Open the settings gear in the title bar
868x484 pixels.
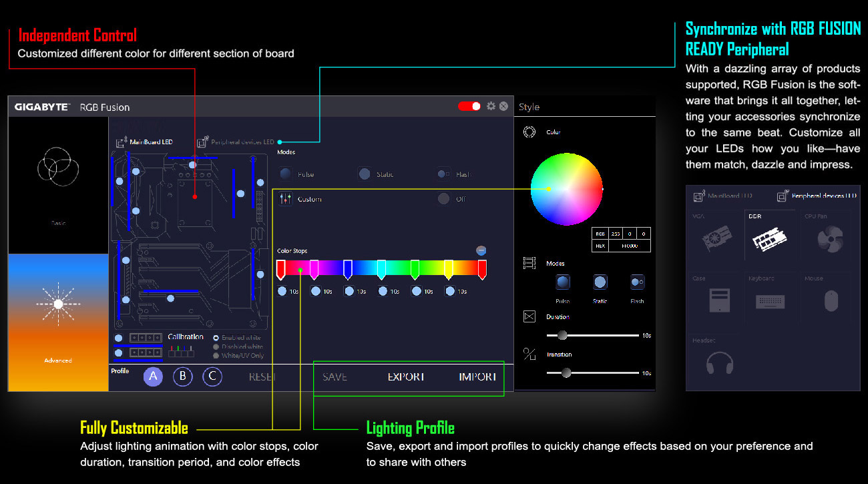(x=491, y=106)
